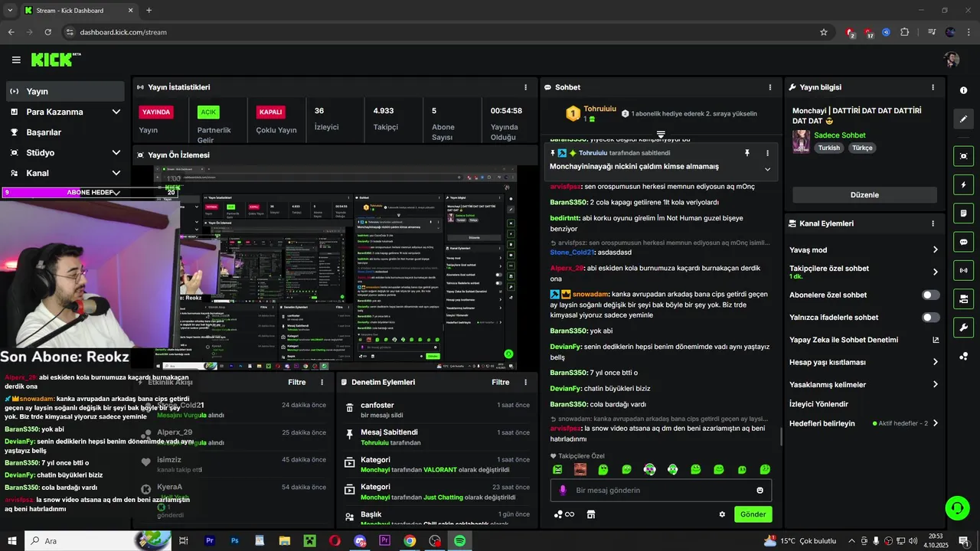Open user profile avatar menu
This screenshot has width=980, height=551.
click(x=952, y=60)
